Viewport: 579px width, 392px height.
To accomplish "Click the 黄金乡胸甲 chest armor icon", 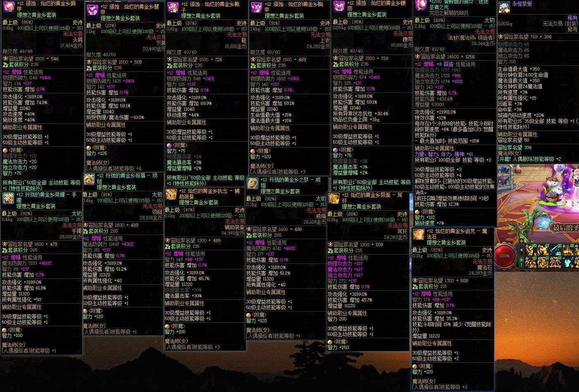I will [x=257, y=7].
